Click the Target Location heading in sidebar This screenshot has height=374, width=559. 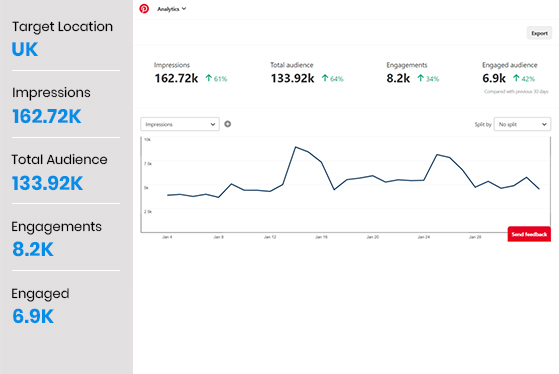click(62, 27)
